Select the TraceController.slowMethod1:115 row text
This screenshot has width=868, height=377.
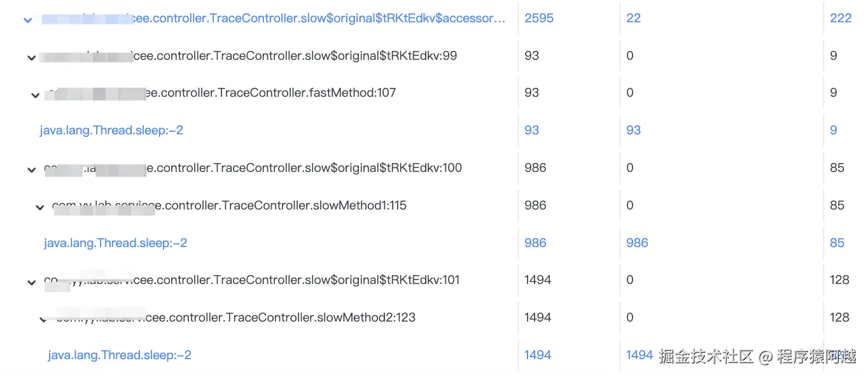coord(229,205)
